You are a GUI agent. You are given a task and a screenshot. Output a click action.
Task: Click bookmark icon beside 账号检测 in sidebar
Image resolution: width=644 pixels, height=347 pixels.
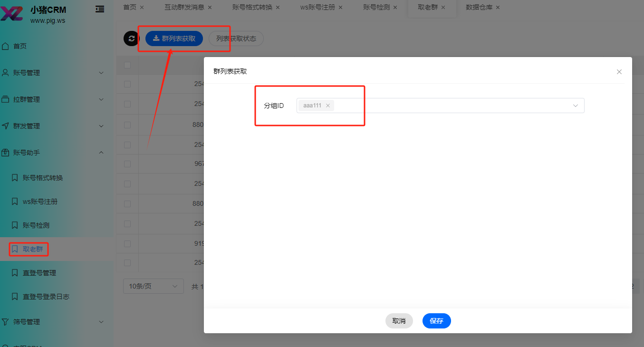coord(15,225)
